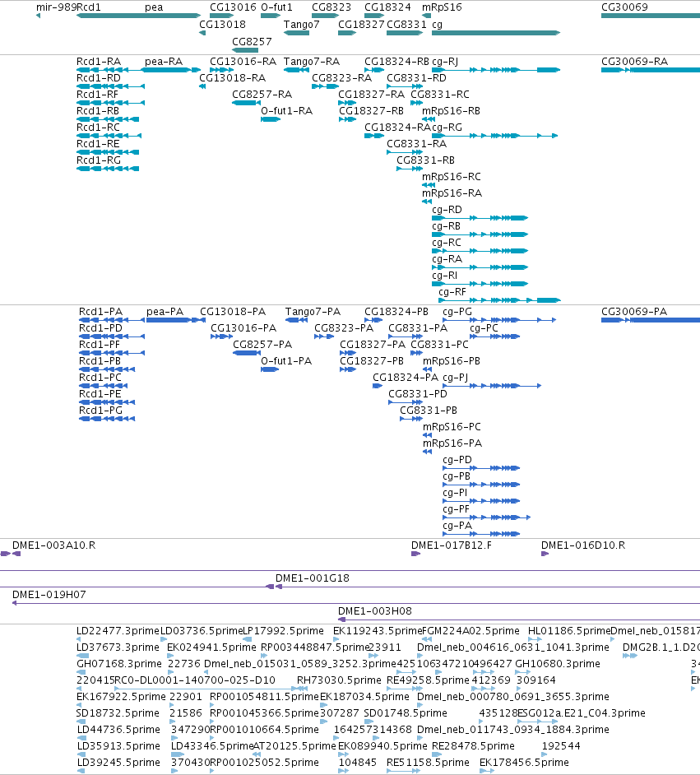700x775 pixels.
Task: Click protein CG30069-PA
Action: tap(634, 312)
